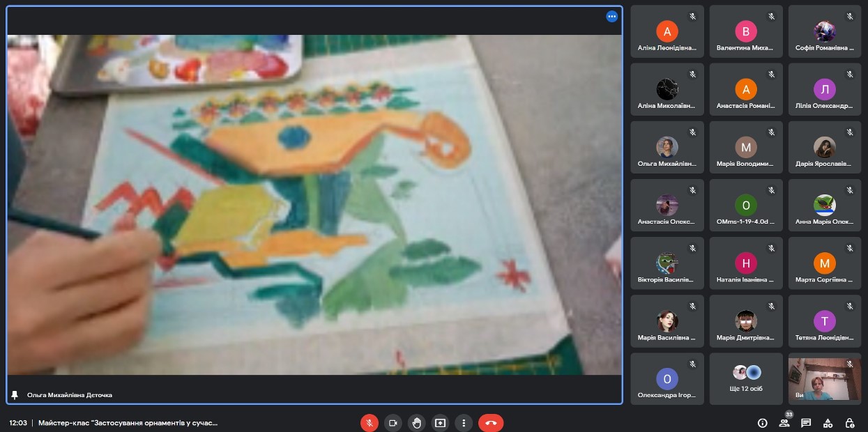This screenshot has height=432, width=868.
Task: Click the muted mic icon on Марія Володими tile
Action: (772, 131)
